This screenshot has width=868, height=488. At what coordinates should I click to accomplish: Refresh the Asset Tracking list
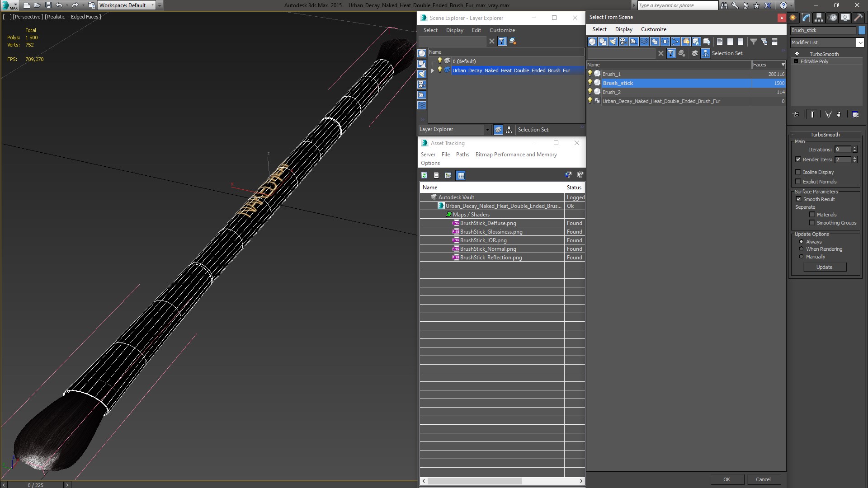point(424,175)
